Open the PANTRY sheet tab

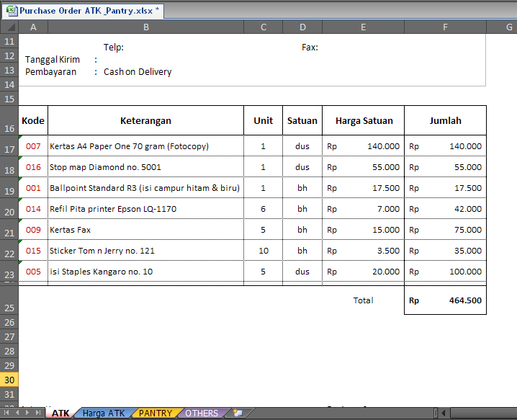coord(156,414)
